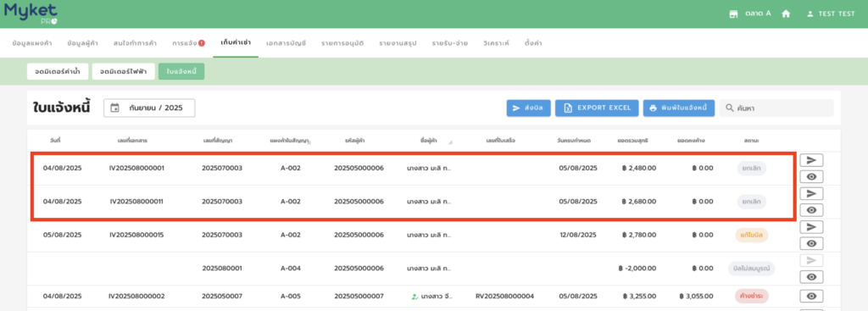Click the red ค้างชำระ status chip
The image size is (868, 311).
click(x=751, y=296)
